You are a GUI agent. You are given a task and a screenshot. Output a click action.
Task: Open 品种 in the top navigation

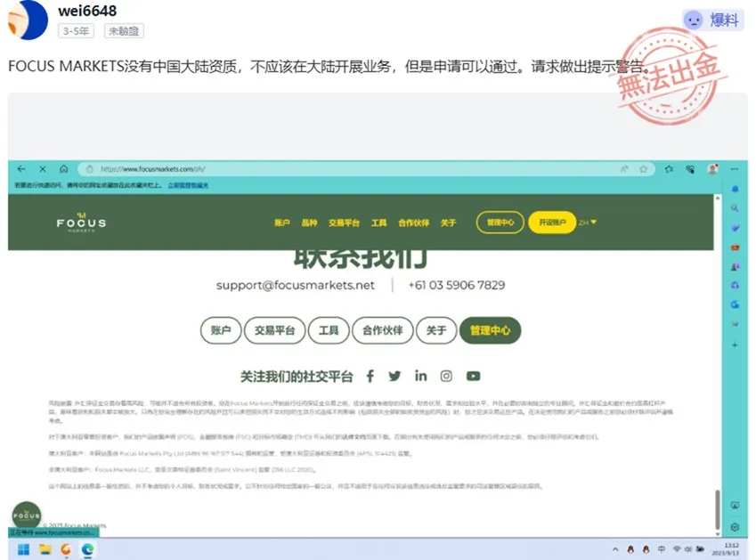(x=309, y=223)
